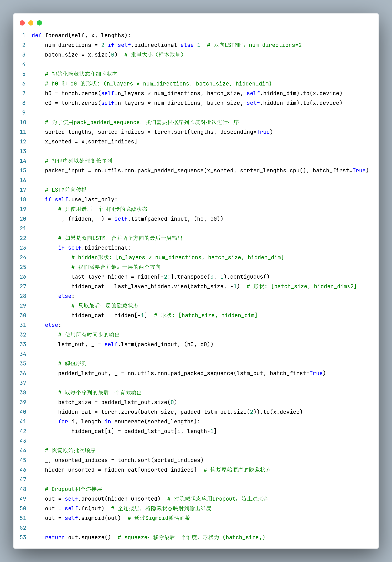Viewport: 392px width, 562px height.
Task: Click 'pad_packed_sequence' on line 36
Action: pyautogui.click(x=202, y=373)
